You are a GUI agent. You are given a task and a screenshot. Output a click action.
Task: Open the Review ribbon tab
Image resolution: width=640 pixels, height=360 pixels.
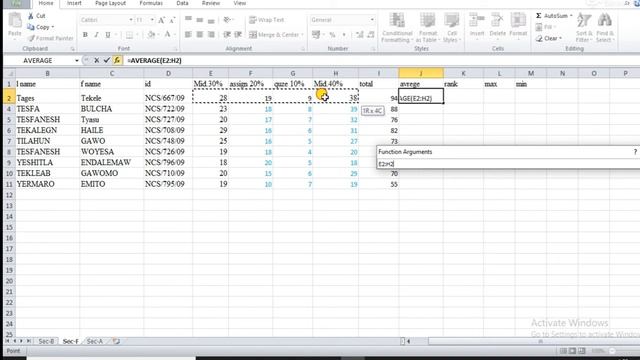click(x=211, y=3)
